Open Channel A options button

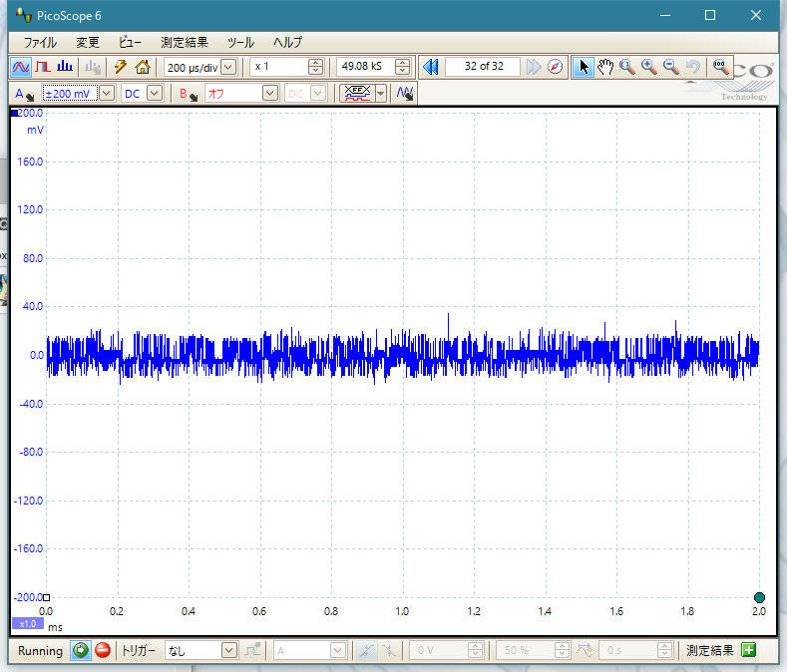point(24,94)
